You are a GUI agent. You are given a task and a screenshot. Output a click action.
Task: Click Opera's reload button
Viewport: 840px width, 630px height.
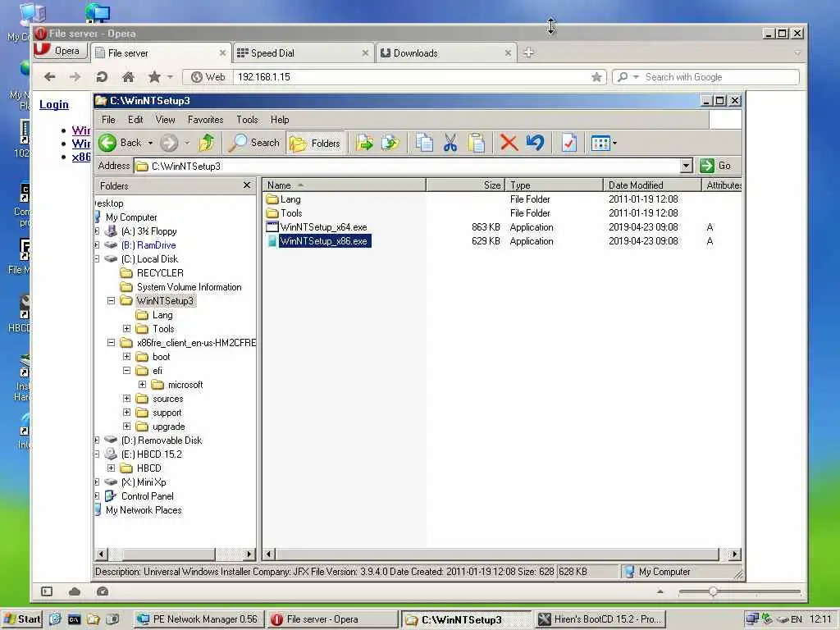click(x=101, y=77)
